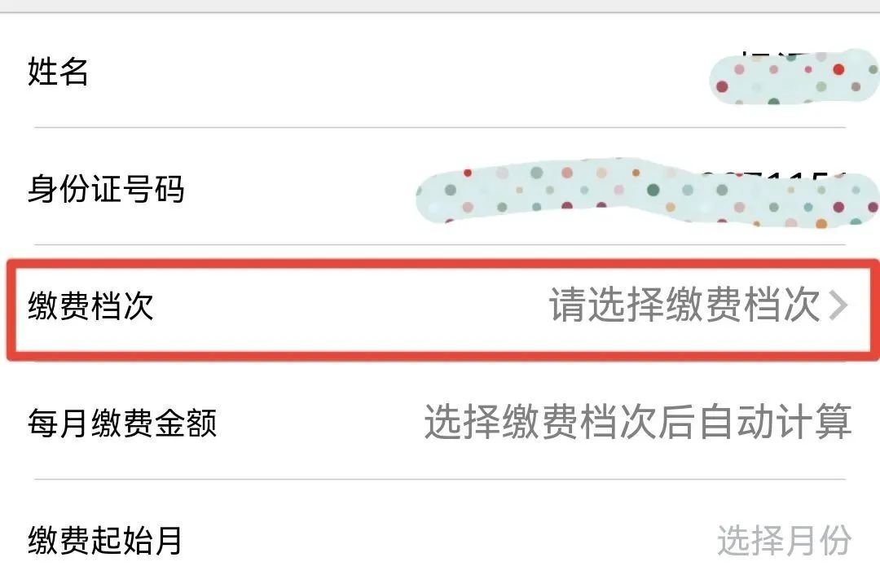Open the 请选择缴费档次 selector
The height and width of the screenshot is (588, 880).
[684, 307]
